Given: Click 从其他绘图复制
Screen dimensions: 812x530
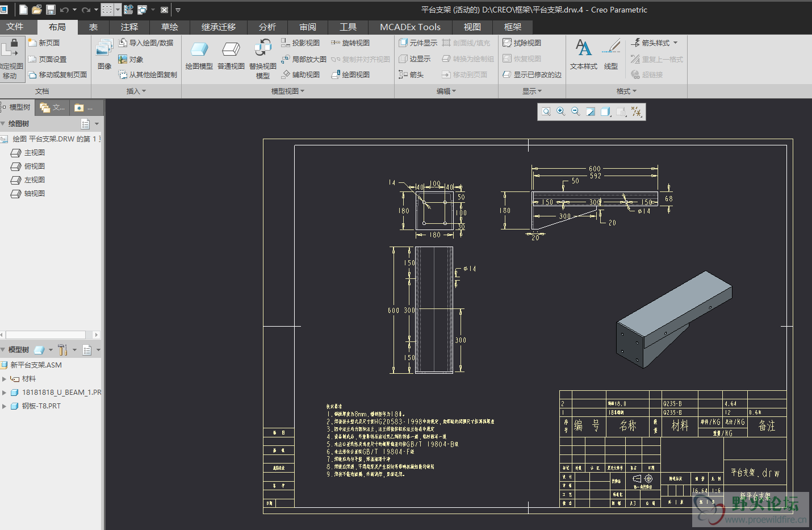Looking at the screenshot, I should pos(148,74).
